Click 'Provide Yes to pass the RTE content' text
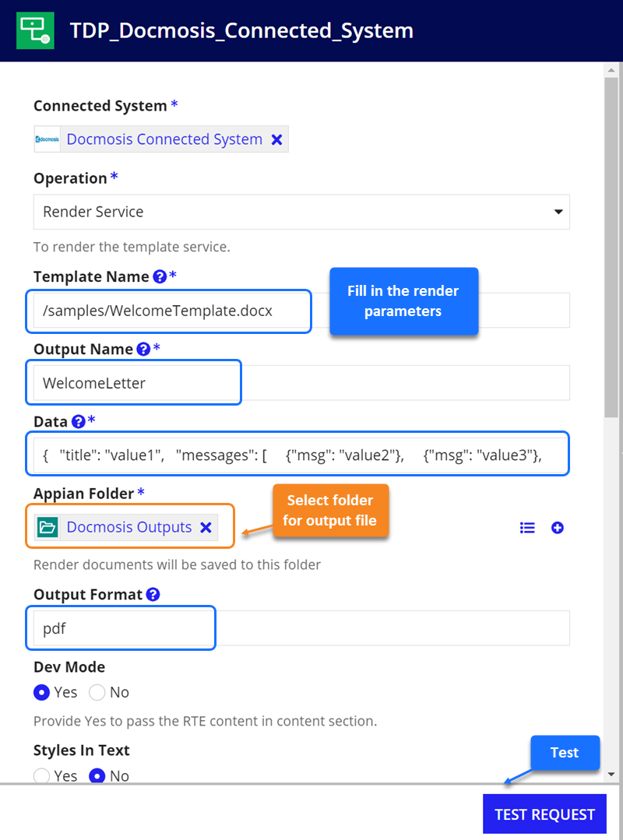The image size is (623, 840). (x=205, y=721)
